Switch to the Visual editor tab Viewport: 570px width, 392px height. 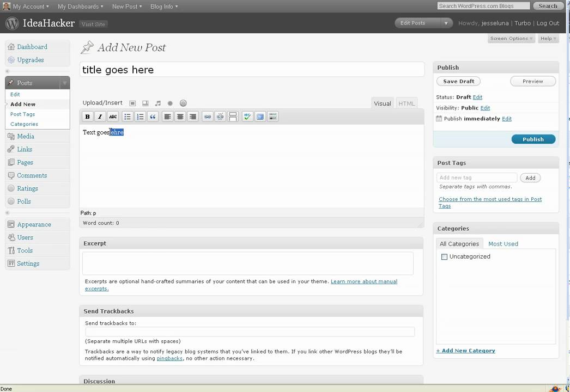383,103
